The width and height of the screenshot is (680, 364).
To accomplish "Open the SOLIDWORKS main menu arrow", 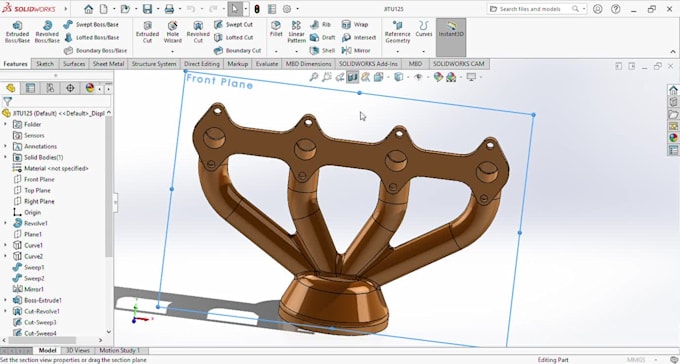I will pos(65,9).
